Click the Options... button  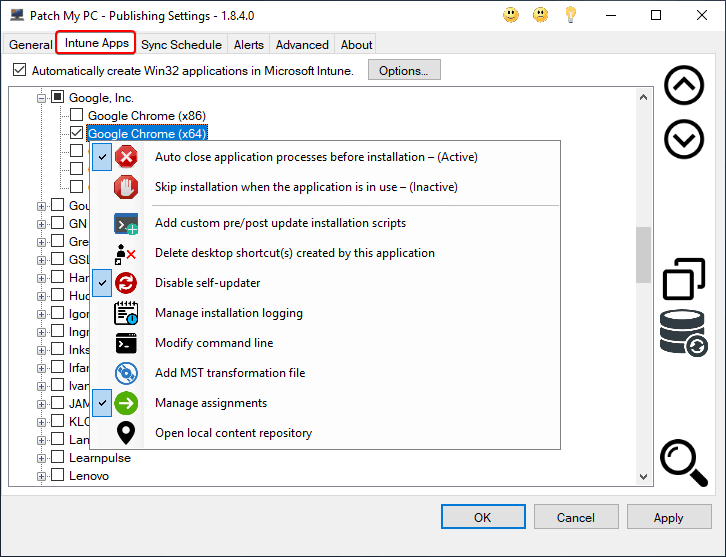[404, 70]
